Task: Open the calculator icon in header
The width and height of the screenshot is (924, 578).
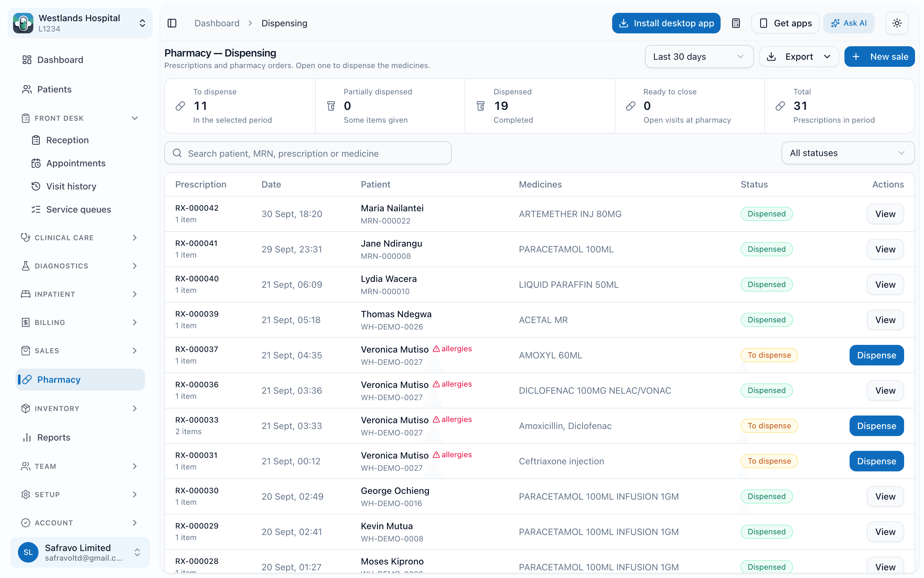Action: point(736,23)
